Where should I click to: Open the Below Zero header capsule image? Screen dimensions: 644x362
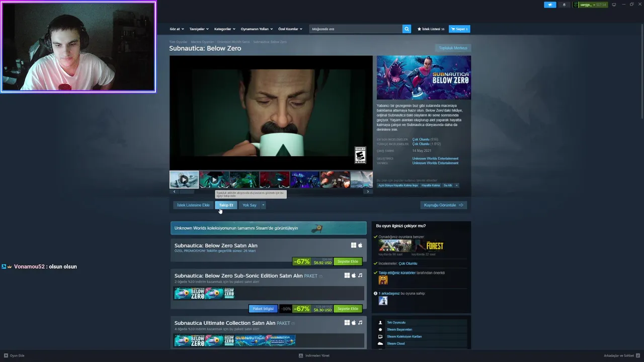coord(424,77)
